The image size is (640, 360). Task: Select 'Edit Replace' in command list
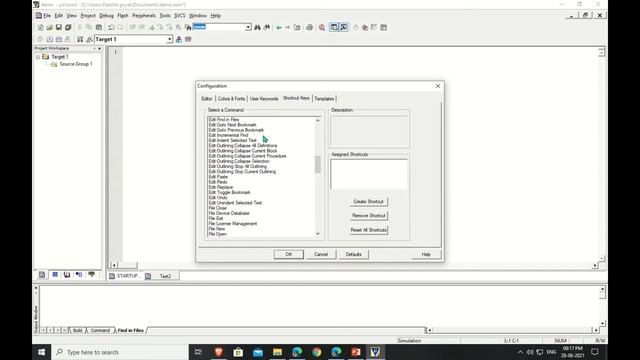(221, 187)
